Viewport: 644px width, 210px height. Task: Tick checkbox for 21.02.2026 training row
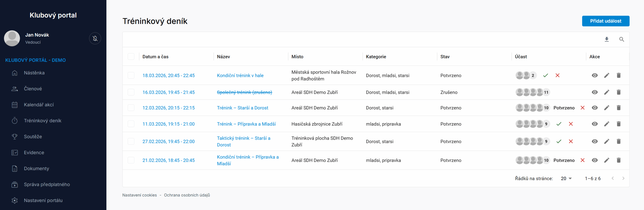coord(131,160)
